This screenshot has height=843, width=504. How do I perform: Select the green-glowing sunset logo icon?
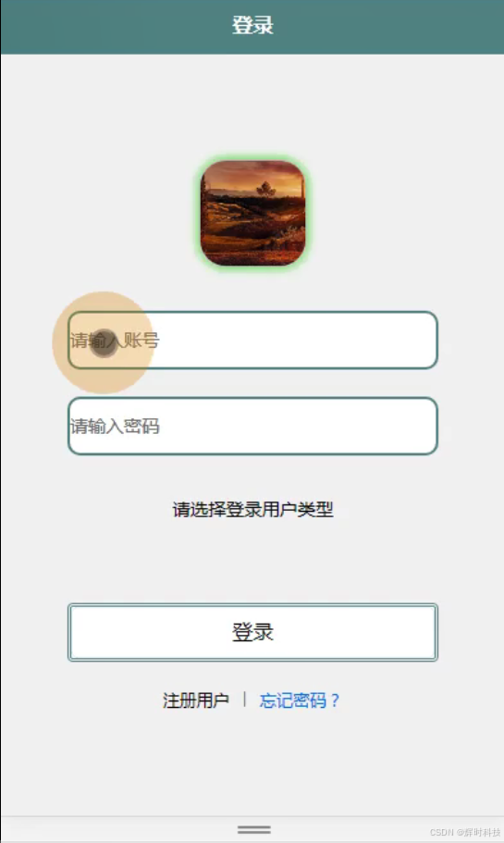click(252, 213)
